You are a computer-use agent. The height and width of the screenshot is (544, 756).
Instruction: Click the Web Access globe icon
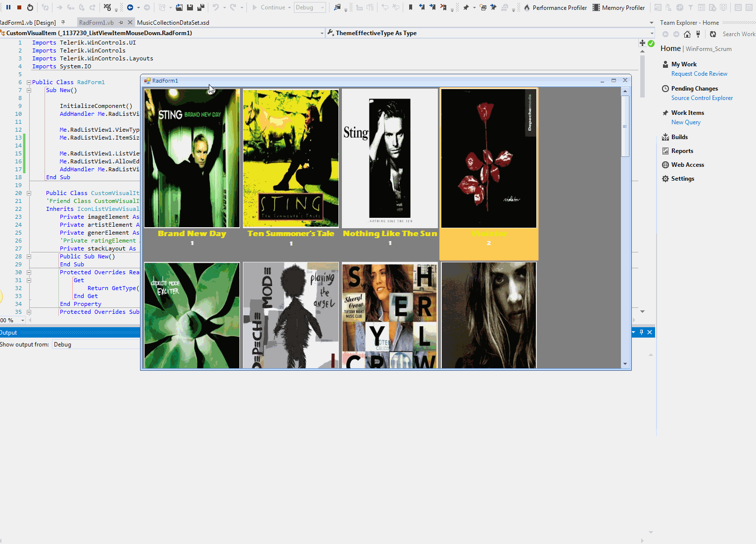pyautogui.click(x=665, y=165)
